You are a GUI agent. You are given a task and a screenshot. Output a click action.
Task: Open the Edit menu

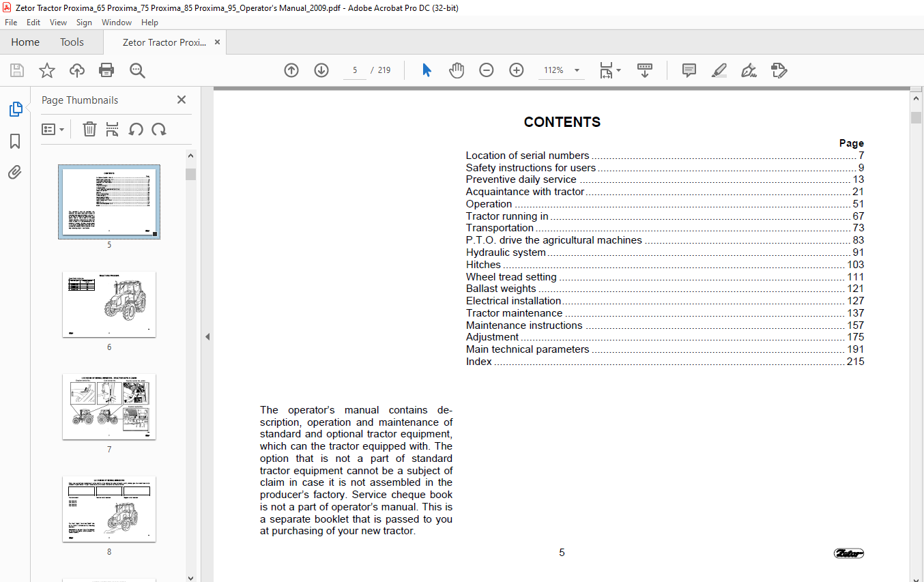[x=33, y=23]
